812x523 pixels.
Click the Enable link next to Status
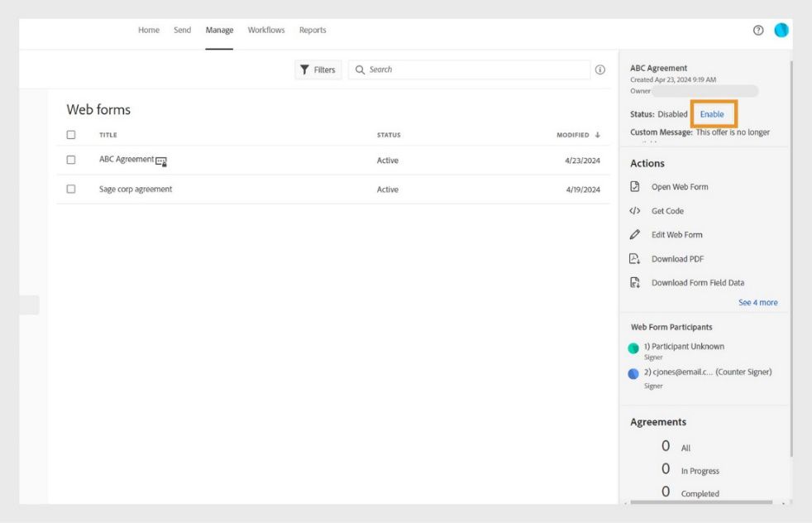click(x=712, y=114)
